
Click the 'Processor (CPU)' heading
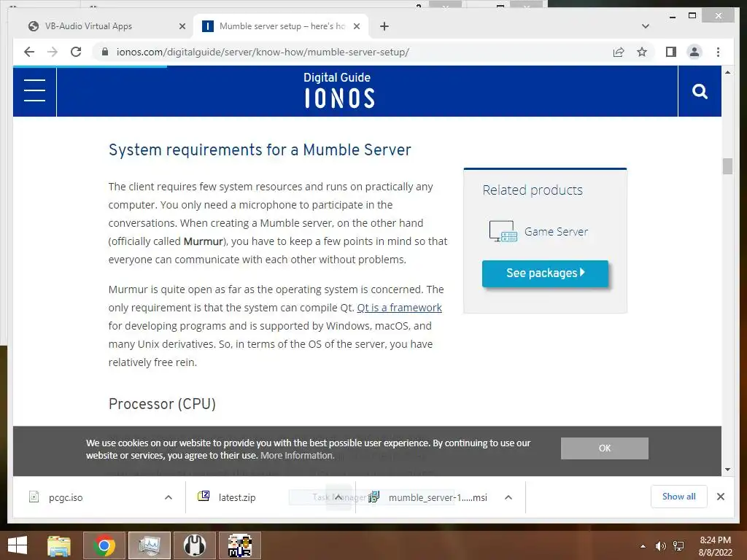pyautogui.click(x=162, y=404)
